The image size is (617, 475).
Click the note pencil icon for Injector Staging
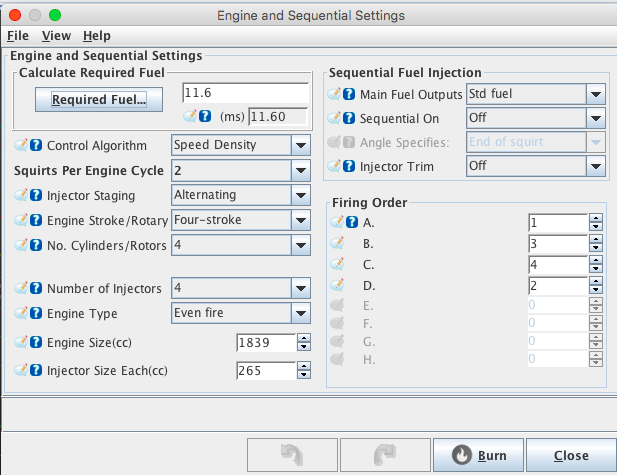21,195
